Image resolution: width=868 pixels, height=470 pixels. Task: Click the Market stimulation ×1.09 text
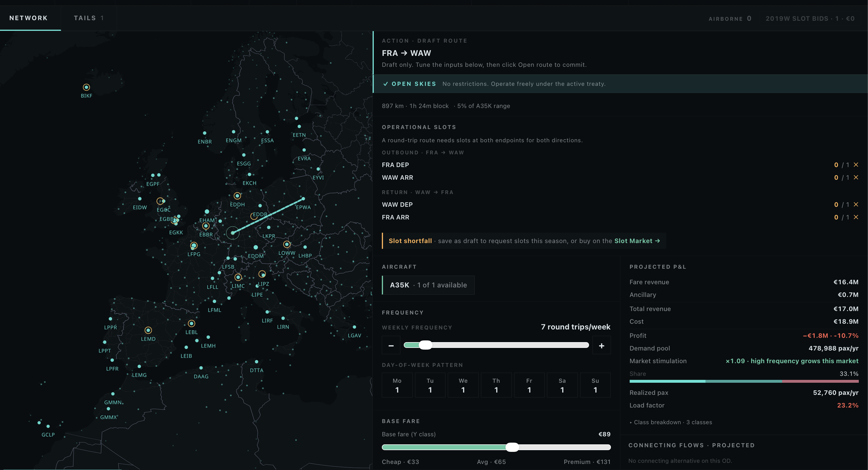point(792,361)
